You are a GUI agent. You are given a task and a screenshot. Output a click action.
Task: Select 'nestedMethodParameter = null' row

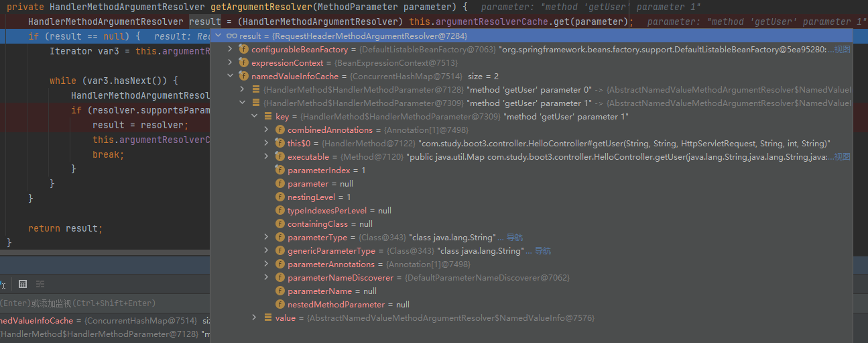click(348, 304)
